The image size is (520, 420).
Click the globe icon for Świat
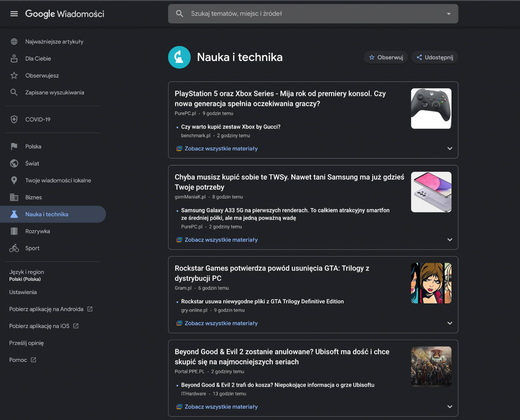tap(14, 163)
